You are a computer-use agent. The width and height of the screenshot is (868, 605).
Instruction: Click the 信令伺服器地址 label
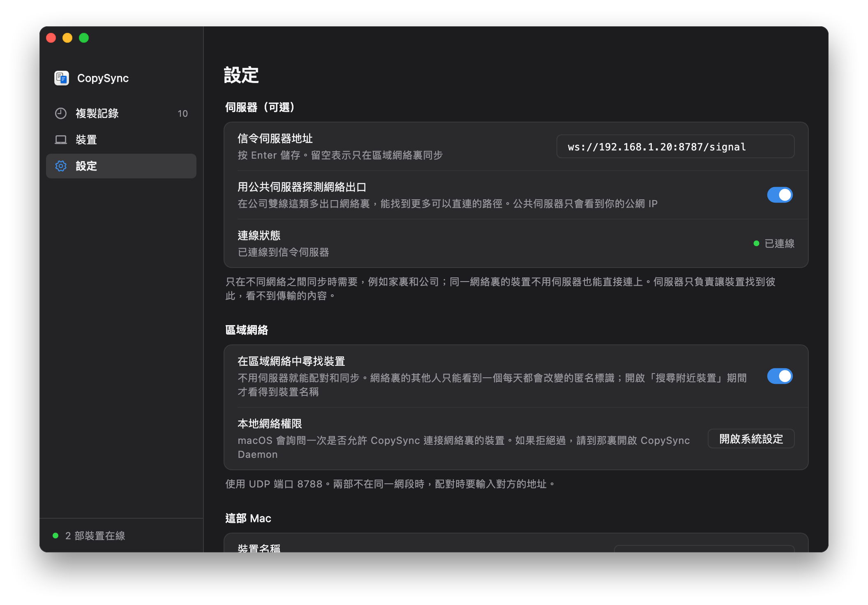click(275, 139)
